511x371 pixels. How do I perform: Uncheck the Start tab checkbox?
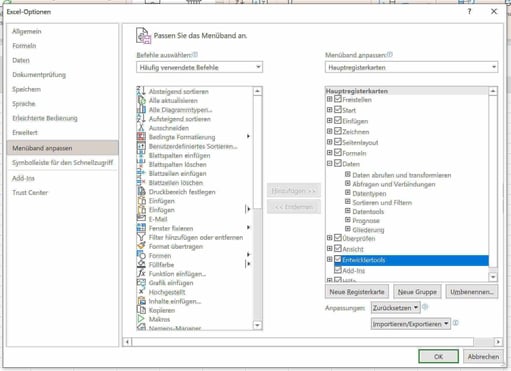[x=338, y=110]
